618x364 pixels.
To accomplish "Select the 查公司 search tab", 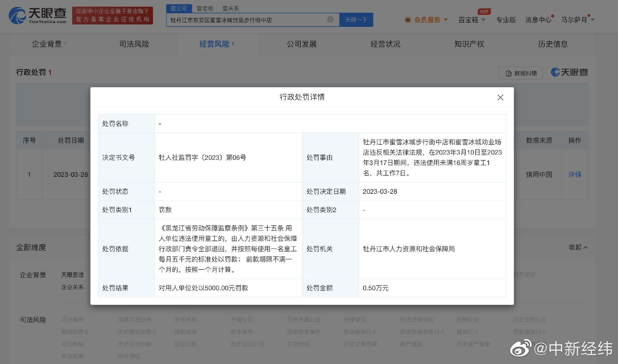I will pos(179,8).
